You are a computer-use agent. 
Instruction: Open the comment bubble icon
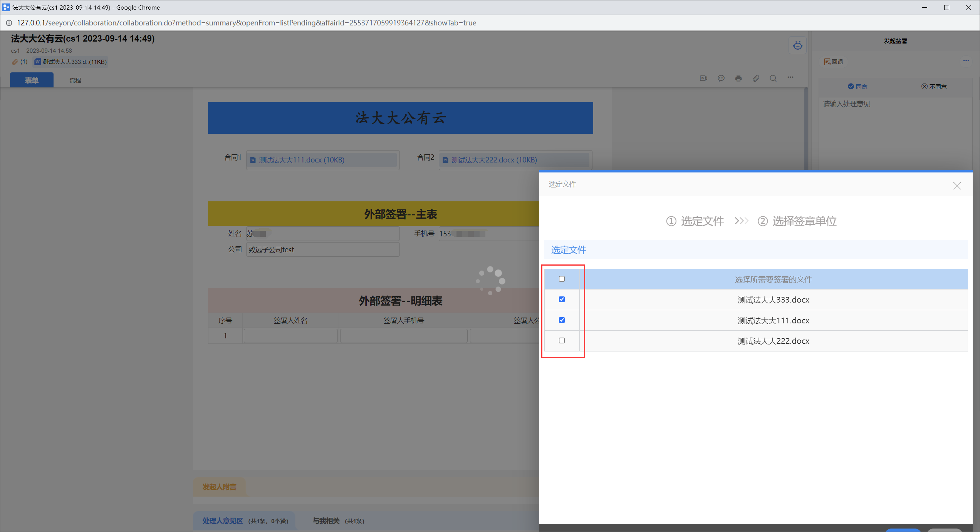click(x=721, y=79)
